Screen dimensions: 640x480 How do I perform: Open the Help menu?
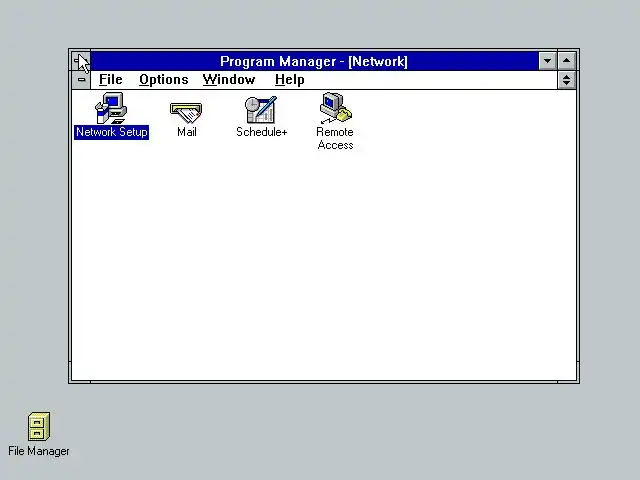[x=289, y=80]
